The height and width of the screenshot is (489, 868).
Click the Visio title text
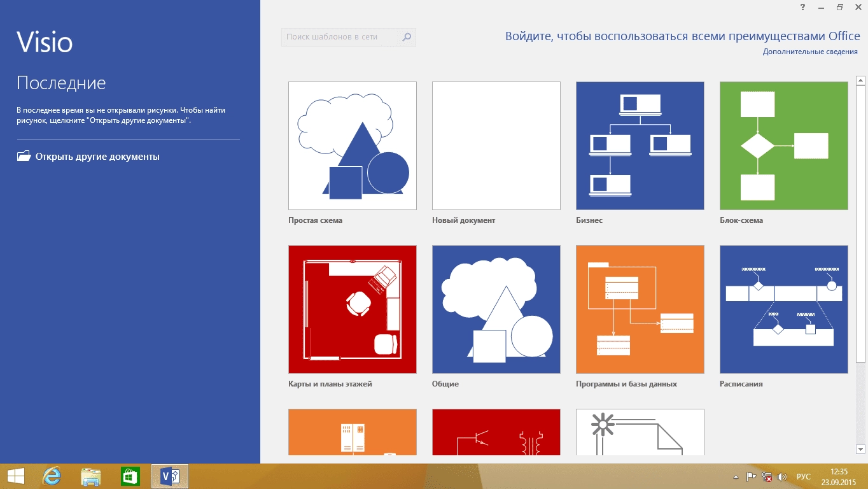[45, 43]
